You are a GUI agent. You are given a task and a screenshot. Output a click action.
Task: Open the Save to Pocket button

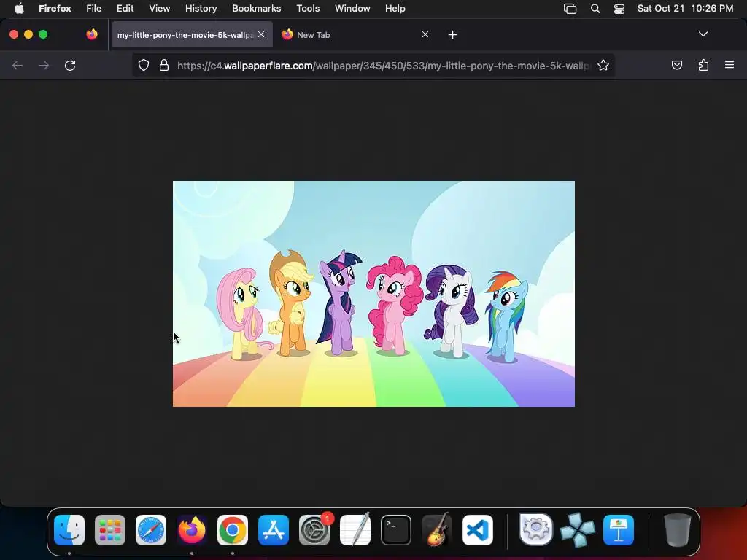pos(676,65)
